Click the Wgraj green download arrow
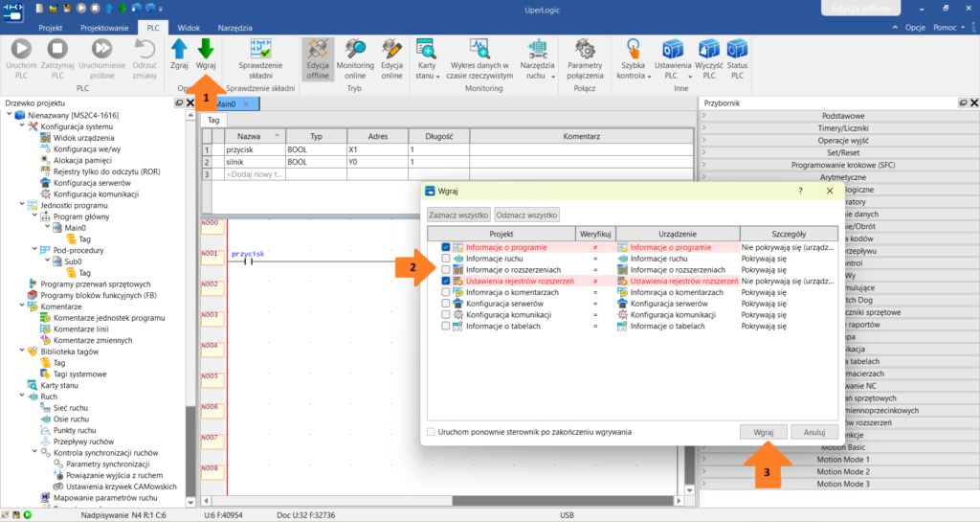 pos(206,49)
